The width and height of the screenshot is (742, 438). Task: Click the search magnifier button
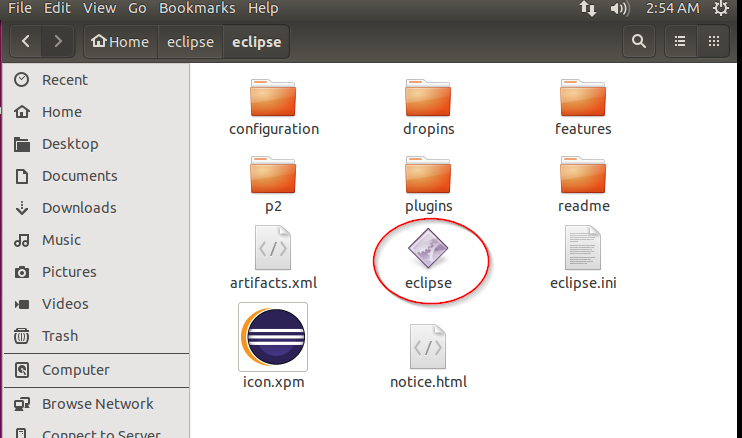tap(639, 42)
